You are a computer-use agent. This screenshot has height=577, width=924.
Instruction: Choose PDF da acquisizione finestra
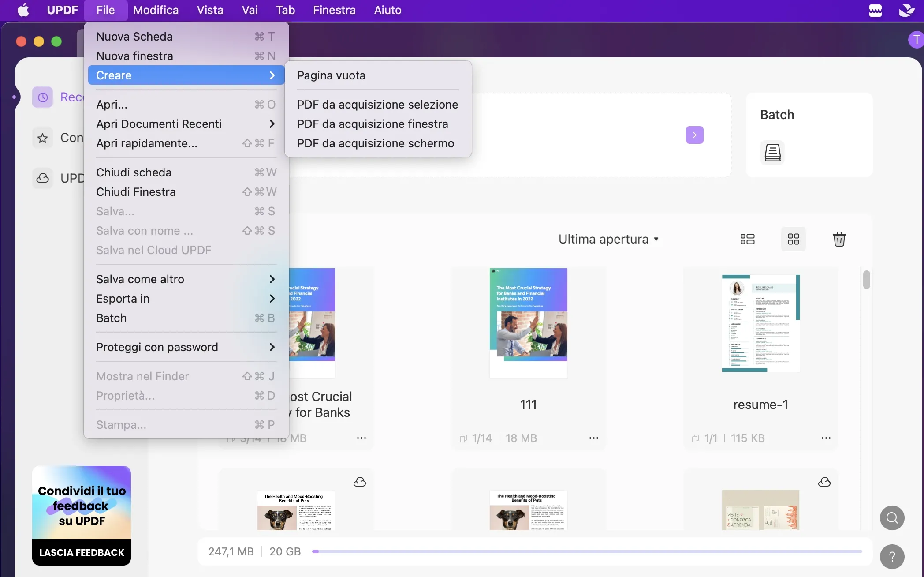[x=378, y=124]
